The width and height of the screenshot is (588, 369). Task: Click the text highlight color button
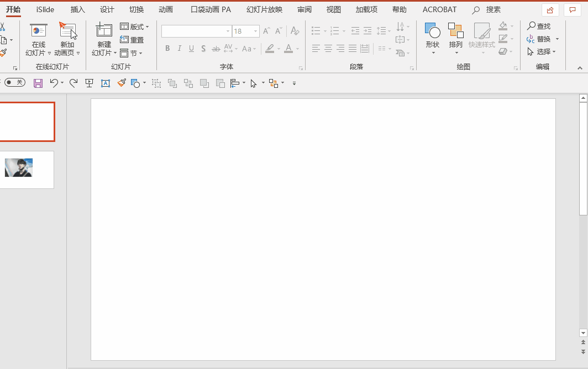coord(270,49)
